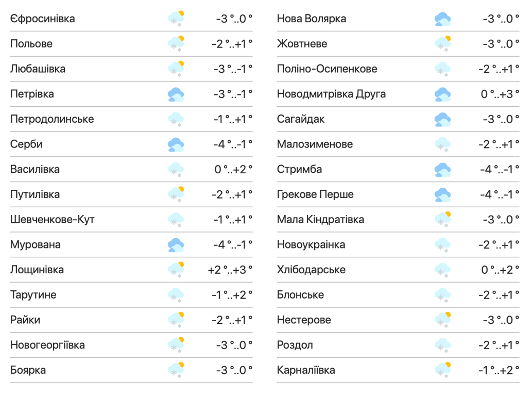Select the Шевченкове-Кут town link
This screenshot has height=396, width=532.
pyautogui.click(x=53, y=220)
